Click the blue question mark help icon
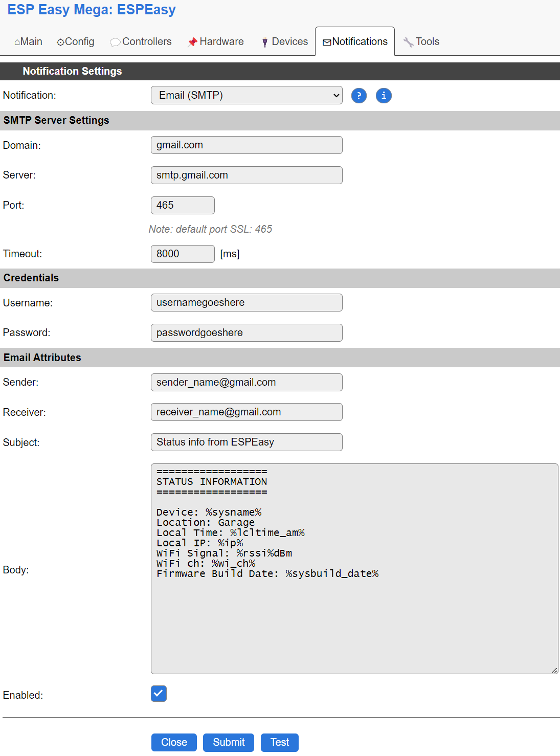The height and width of the screenshot is (756, 560). (359, 96)
